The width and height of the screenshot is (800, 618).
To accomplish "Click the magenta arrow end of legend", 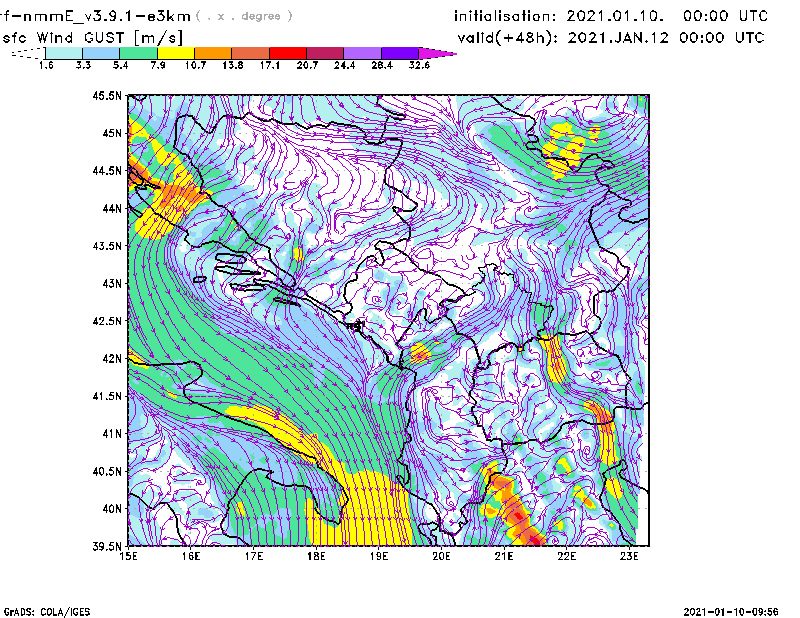I will point(437,53).
